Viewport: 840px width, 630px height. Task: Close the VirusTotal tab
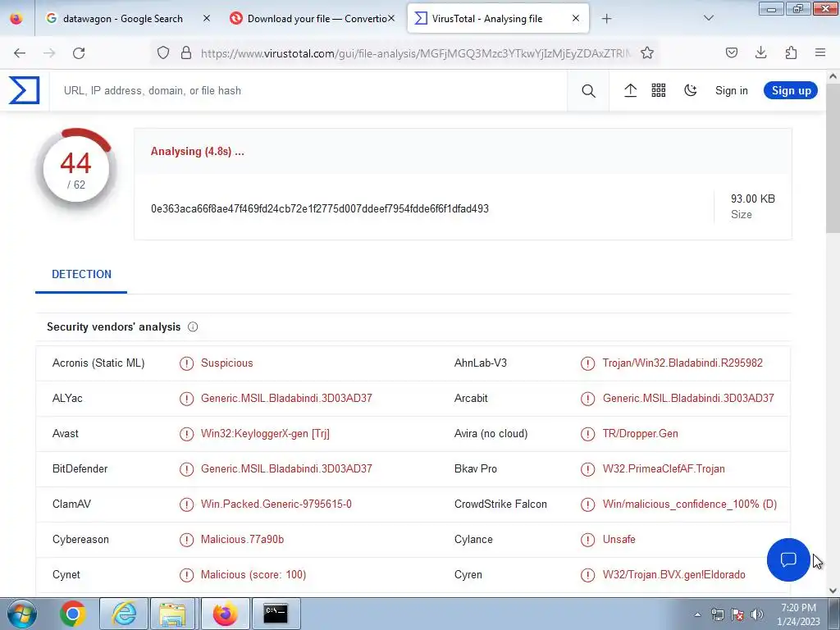click(x=575, y=18)
